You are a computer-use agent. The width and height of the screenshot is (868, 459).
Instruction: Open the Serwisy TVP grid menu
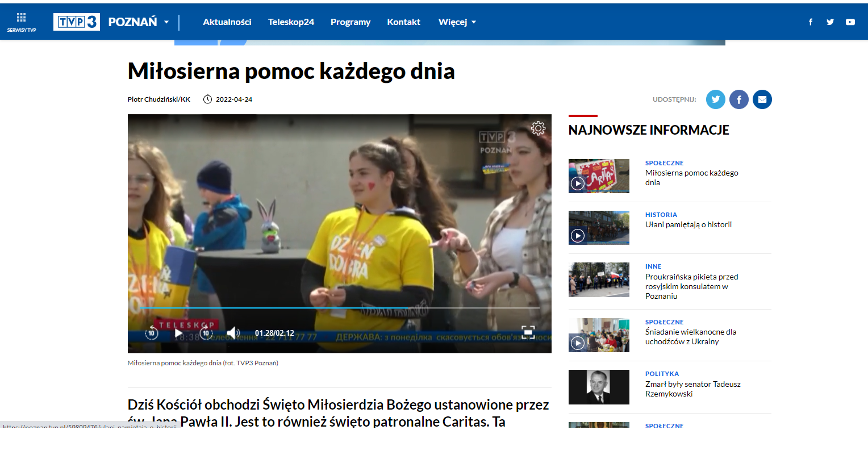pyautogui.click(x=22, y=22)
